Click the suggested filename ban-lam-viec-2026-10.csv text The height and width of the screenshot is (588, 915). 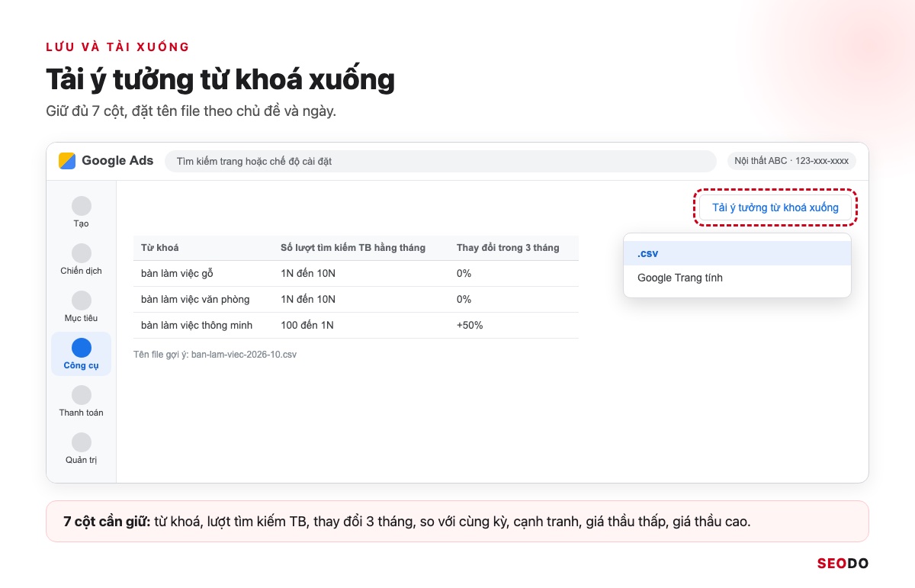click(244, 355)
